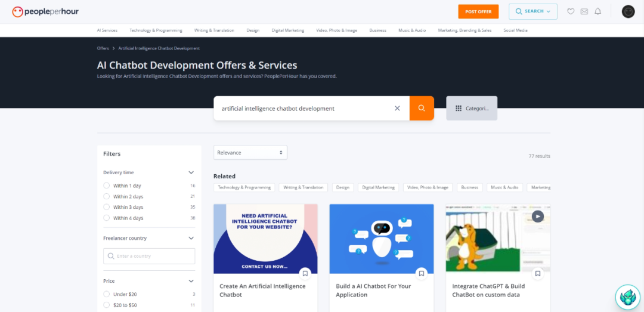Select Under $20 price filter

click(107, 294)
